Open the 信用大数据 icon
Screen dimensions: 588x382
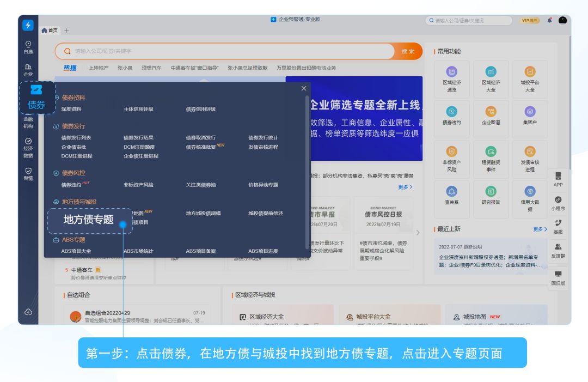[530, 197]
